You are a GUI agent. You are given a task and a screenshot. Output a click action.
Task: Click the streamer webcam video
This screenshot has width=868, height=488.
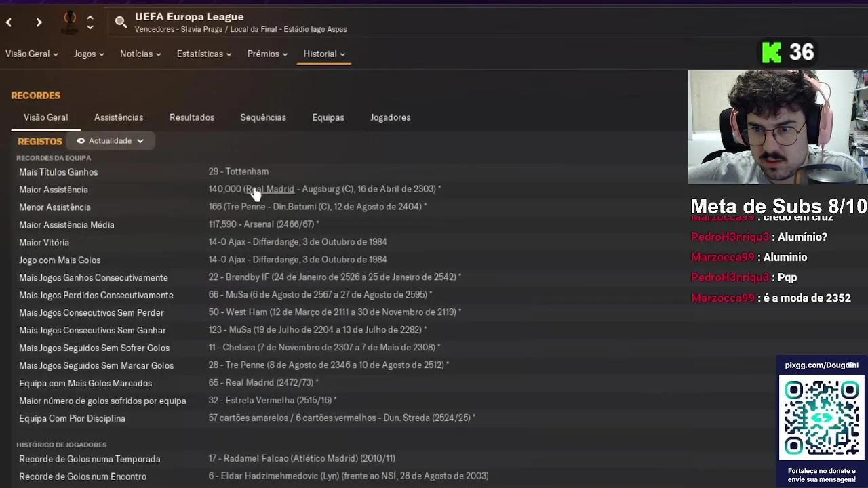778,127
